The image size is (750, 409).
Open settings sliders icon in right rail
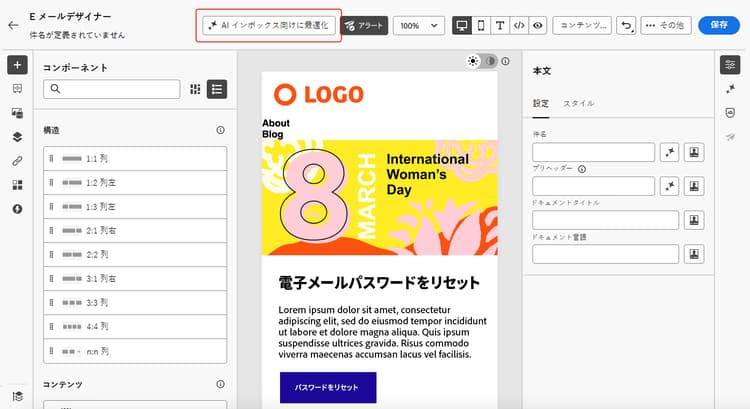click(730, 65)
